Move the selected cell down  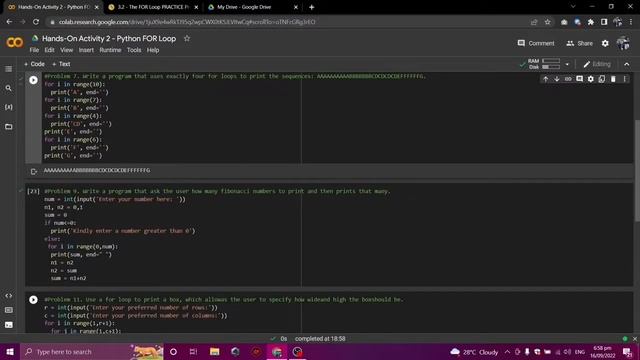click(556, 79)
